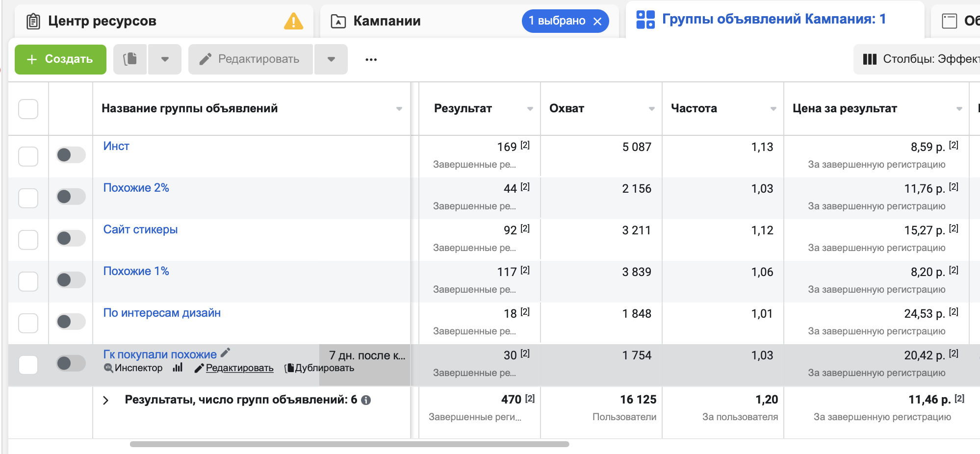Click the pencil icon next to Гк покупали похожие
Image resolution: width=980 pixels, height=454 pixels.
click(x=225, y=353)
